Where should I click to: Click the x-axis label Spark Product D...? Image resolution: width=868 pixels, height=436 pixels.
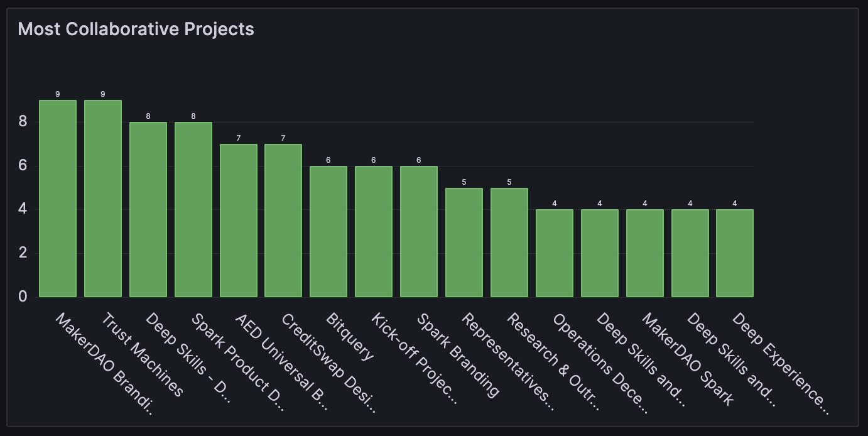[237, 362]
